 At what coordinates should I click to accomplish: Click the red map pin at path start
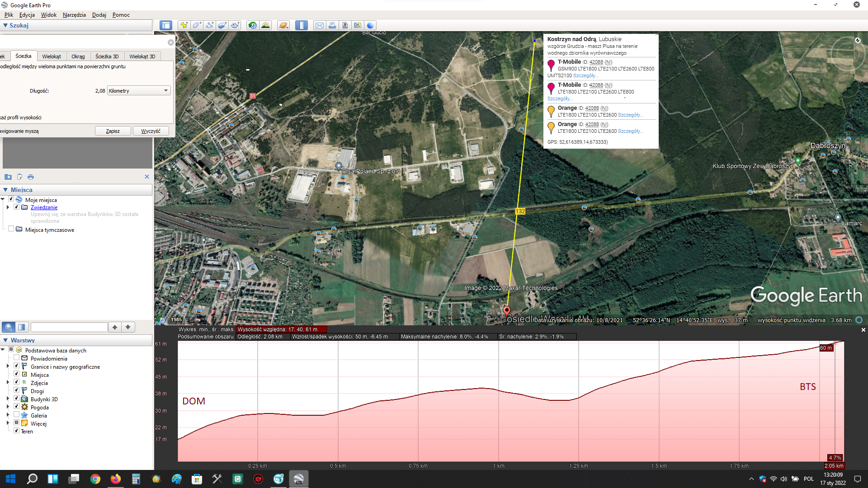(x=507, y=311)
